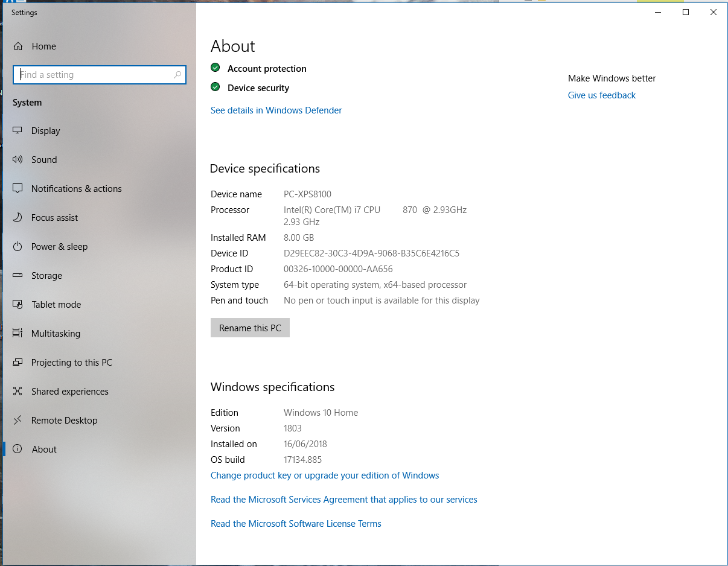
Task: Maximize the Settings window
Action: [686, 12]
